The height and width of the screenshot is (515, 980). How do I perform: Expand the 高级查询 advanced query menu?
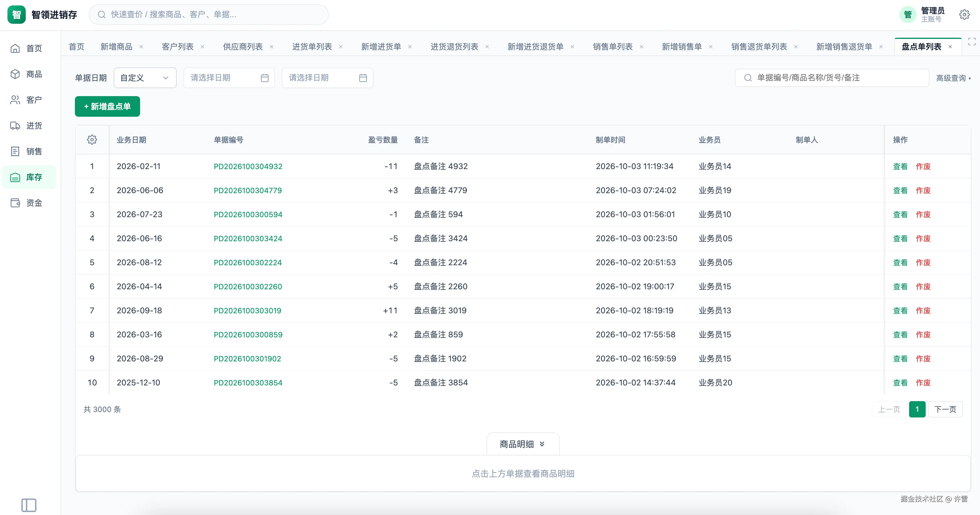(x=953, y=78)
